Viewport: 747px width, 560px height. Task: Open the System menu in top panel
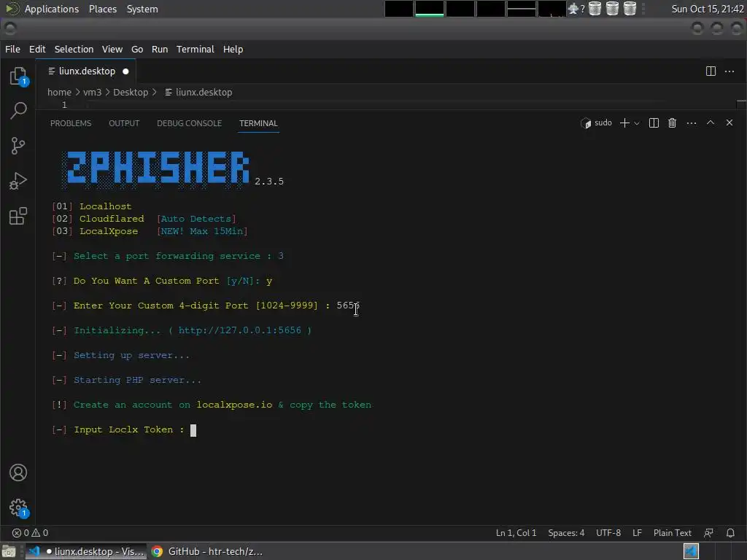tap(142, 9)
